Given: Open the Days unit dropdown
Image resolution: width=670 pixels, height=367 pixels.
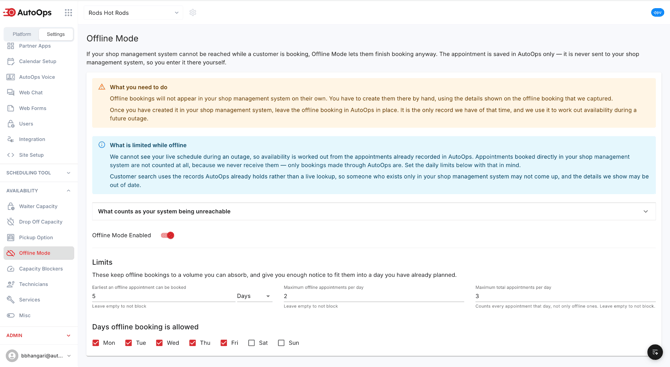Looking at the screenshot, I should click(x=254, y=296).
